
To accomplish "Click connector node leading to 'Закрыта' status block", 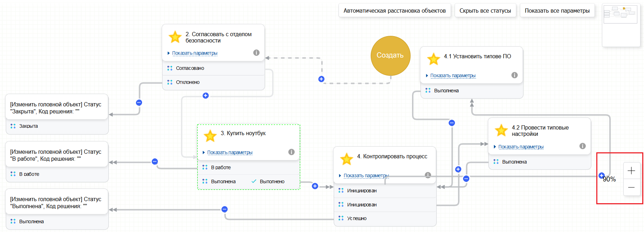I will pos(139,103).
